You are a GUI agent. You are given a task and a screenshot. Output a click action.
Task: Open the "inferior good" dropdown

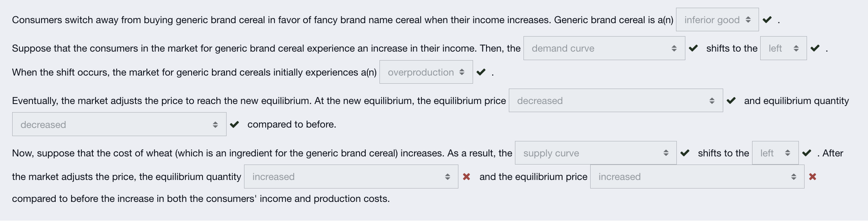[x=717, y=20]
